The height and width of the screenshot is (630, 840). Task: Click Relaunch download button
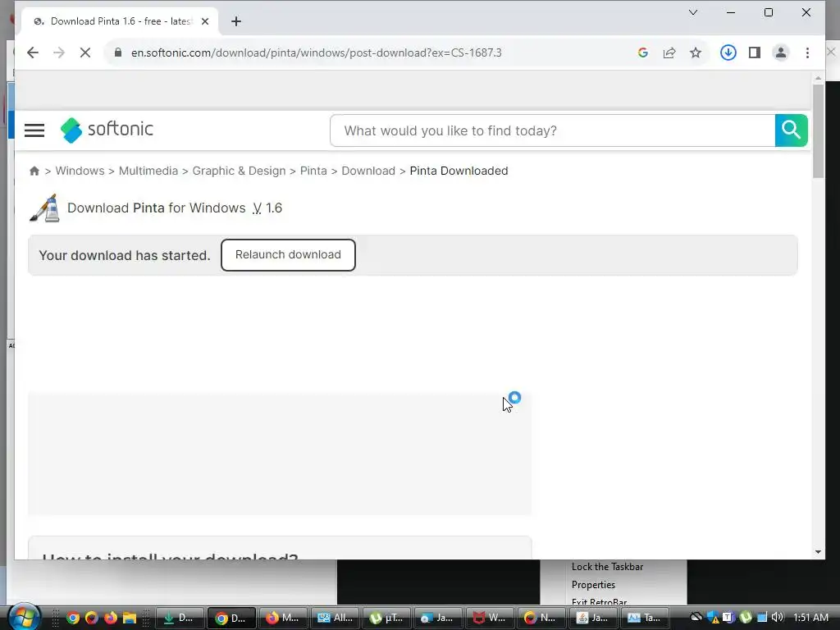(x=288, y=255)
